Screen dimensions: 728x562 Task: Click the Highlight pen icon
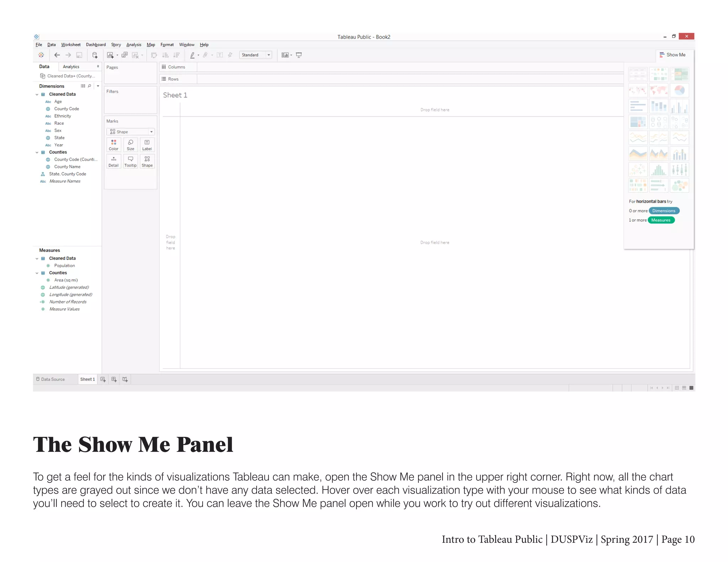click(x=192, y=55)
